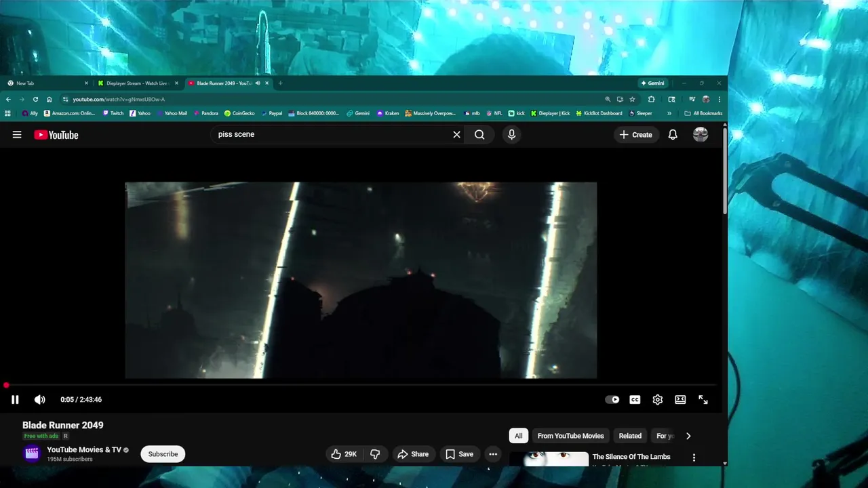868x488 pixels.
Task: Open the All Bookmarks folder
Action: (x=703, y=114)
